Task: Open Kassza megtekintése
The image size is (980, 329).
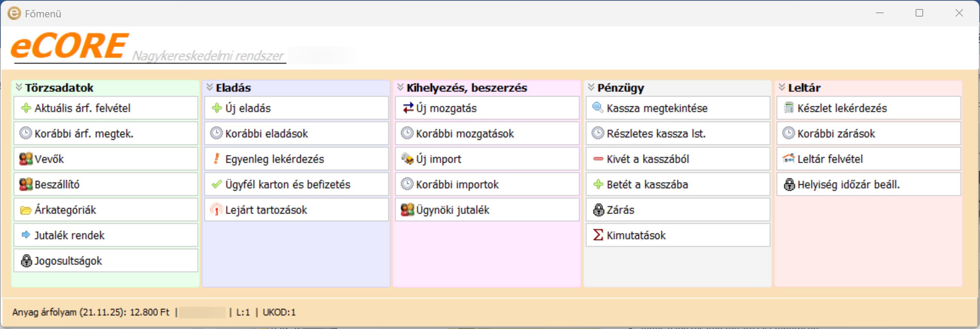Action: [x=678, y=108]
